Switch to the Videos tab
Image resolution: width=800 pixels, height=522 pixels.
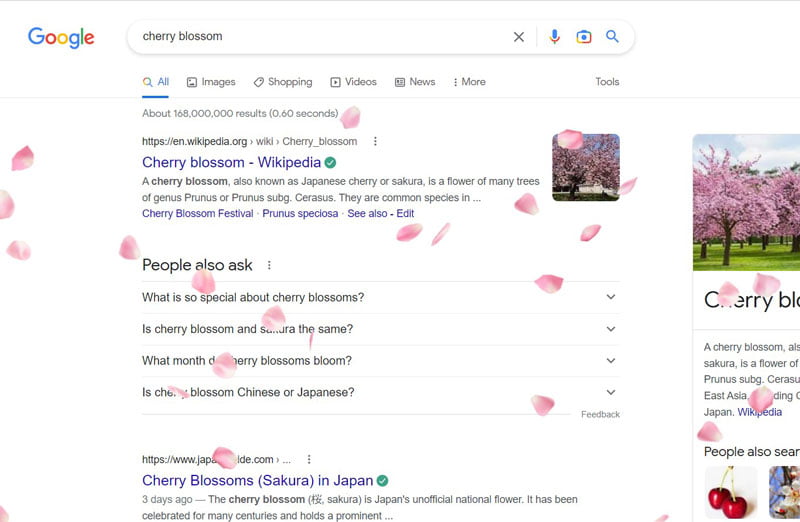click(x=353, y=82)
